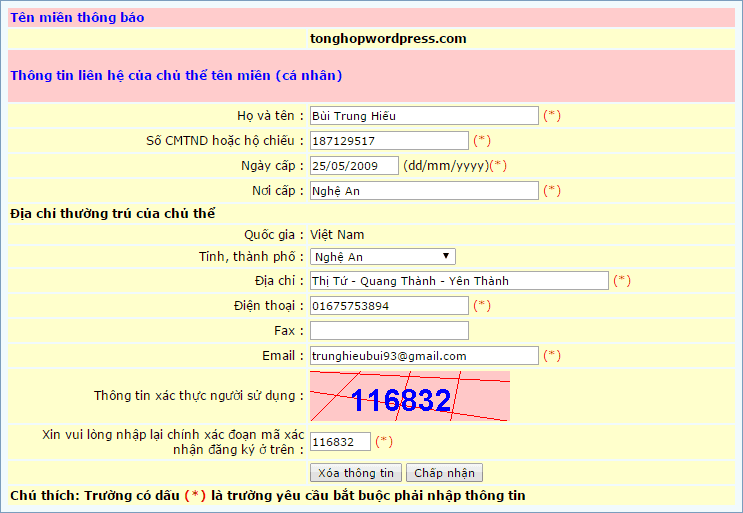Click the Địa chỉ address field
Viewport: 743px width, 513px height.
[x=459, y=281]
